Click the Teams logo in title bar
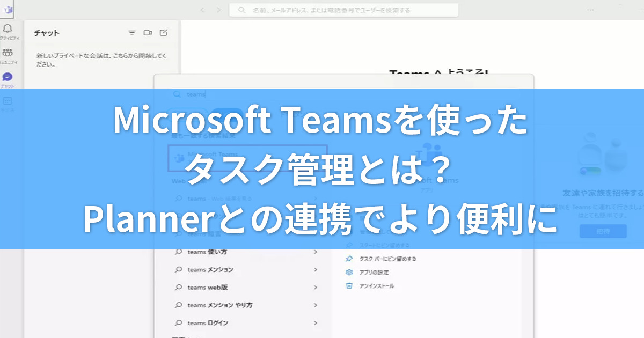This screenshot has height=338, width=644. [8, 10]
